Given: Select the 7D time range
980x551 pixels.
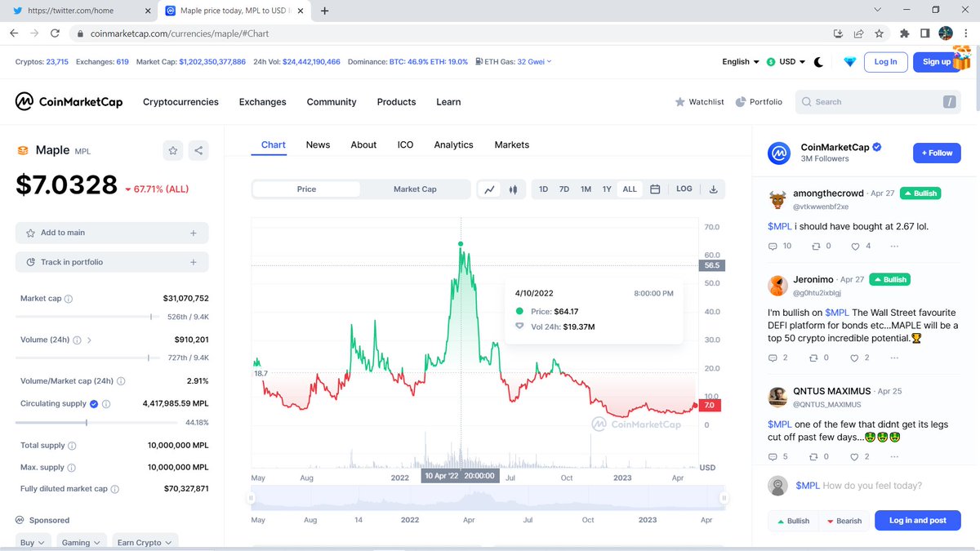Looking at the screenshot, I should pyautogui.click(x=564, y=189).
